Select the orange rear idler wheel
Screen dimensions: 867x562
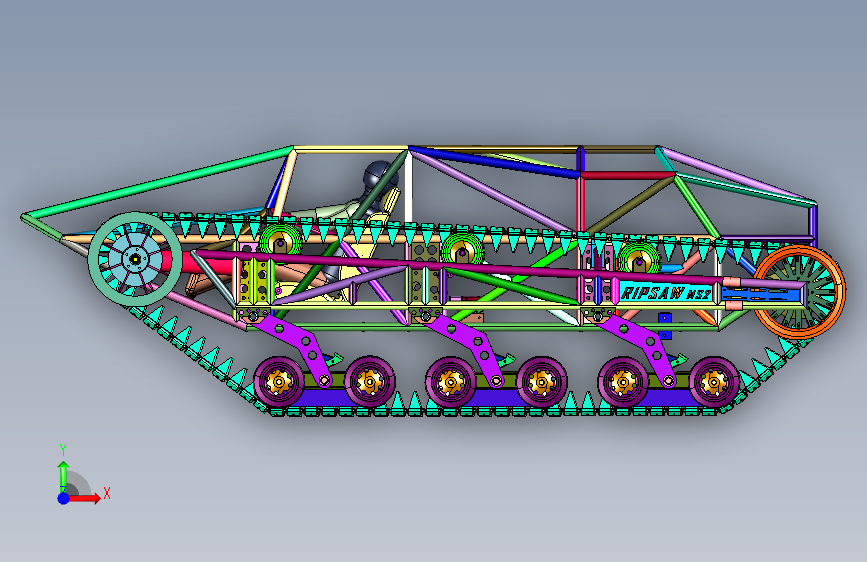click(800, 292)
